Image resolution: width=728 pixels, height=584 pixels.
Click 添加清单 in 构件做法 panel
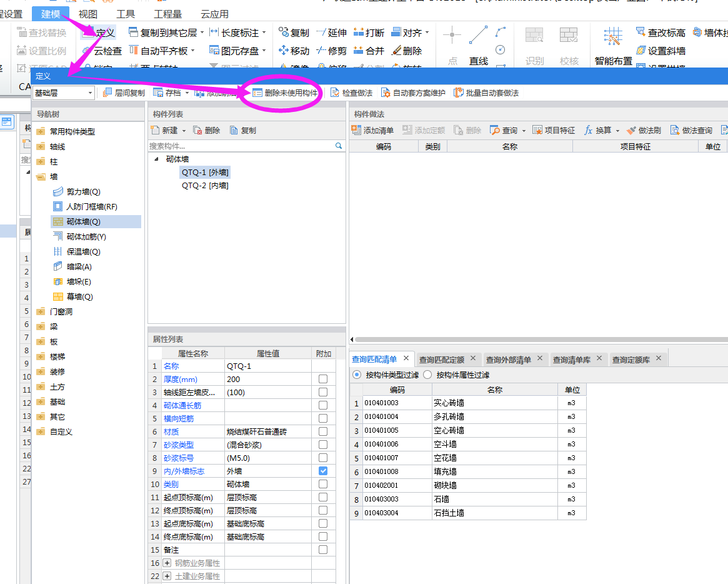(373, 131)
